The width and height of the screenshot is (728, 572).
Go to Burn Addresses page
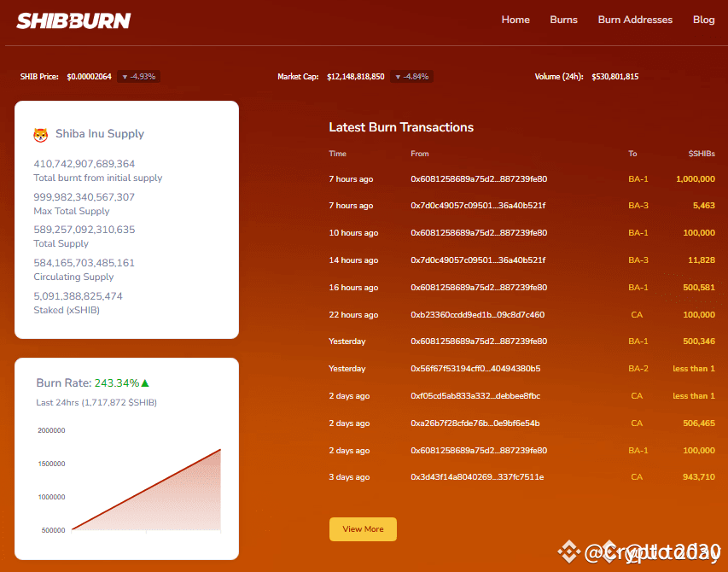coord(635,20)
